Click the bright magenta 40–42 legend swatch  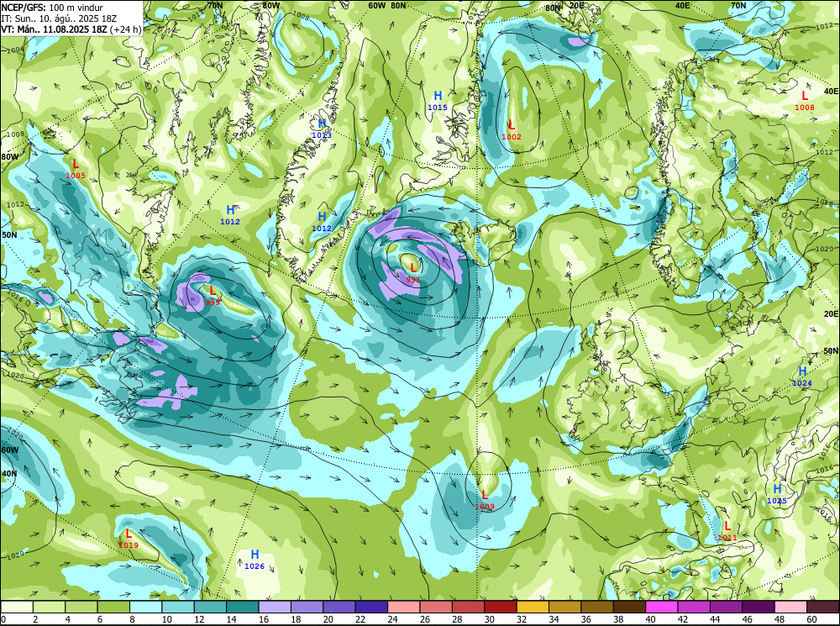click(x=662, y=607)
